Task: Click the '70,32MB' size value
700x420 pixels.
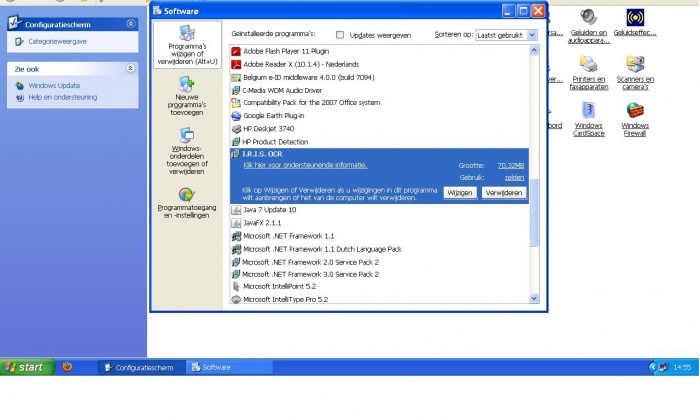Action: [x=511, y=166]
